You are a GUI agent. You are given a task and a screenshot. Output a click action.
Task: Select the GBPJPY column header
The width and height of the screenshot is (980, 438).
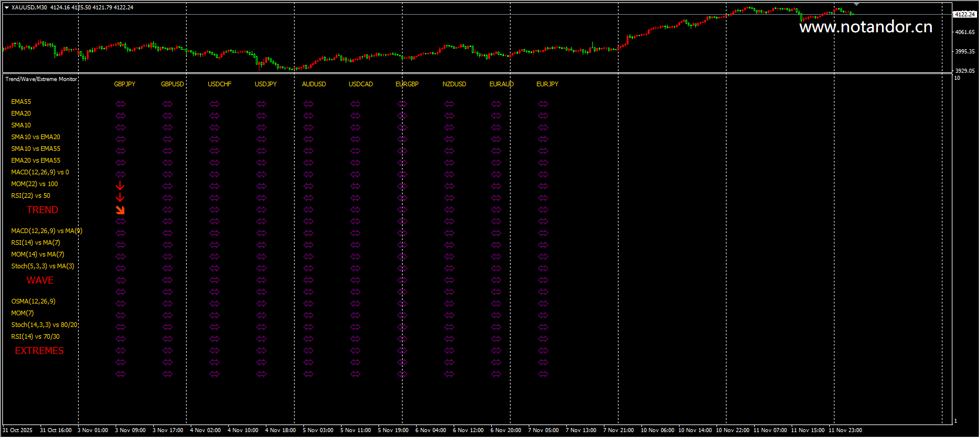[x=124, y=84]
